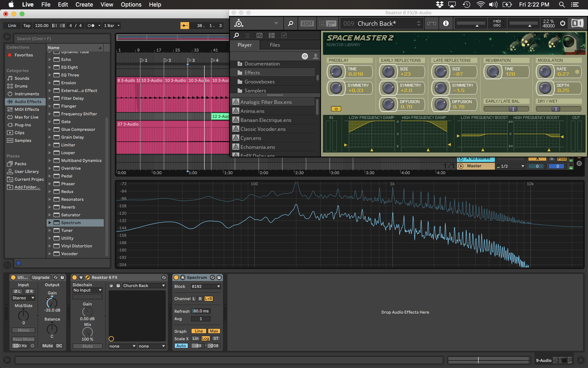The height and width of the screenshot is (368, 588).
Task: Click the Reaktor logo menu icon
Action: 239,23
